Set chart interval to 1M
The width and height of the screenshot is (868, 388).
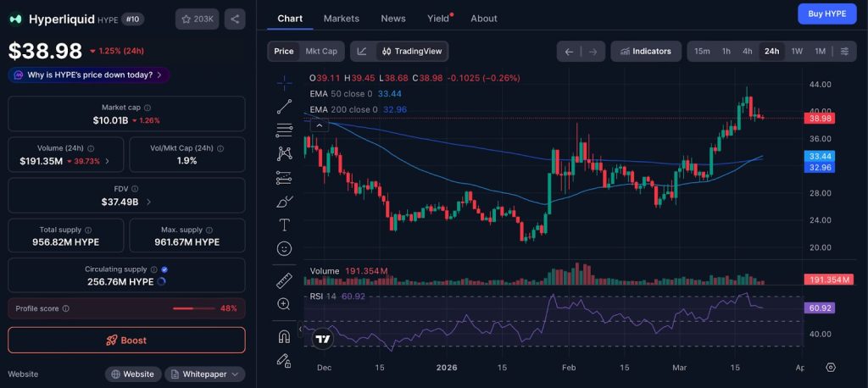tap(821, 52)
